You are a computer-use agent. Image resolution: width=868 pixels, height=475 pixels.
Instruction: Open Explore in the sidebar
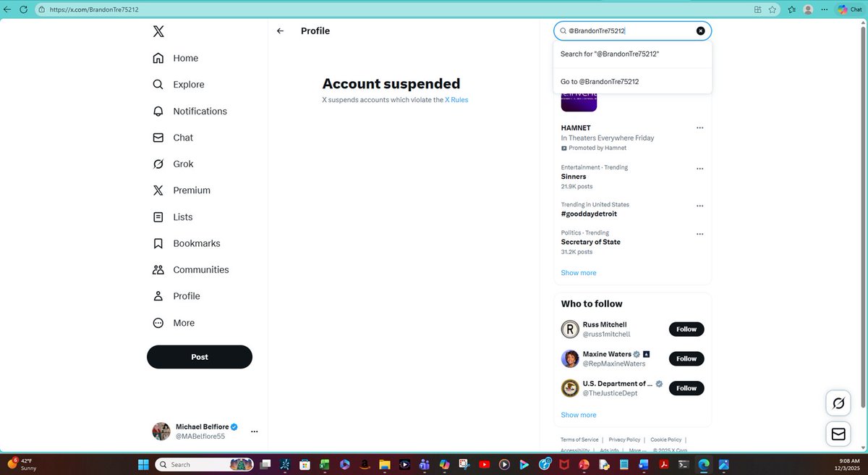(x=178, y=85)
